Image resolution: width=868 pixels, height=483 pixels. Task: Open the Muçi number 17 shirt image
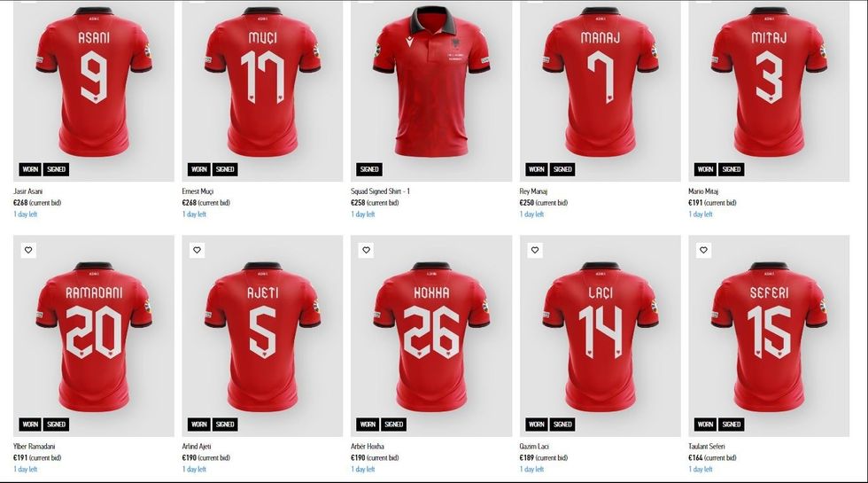262,90
